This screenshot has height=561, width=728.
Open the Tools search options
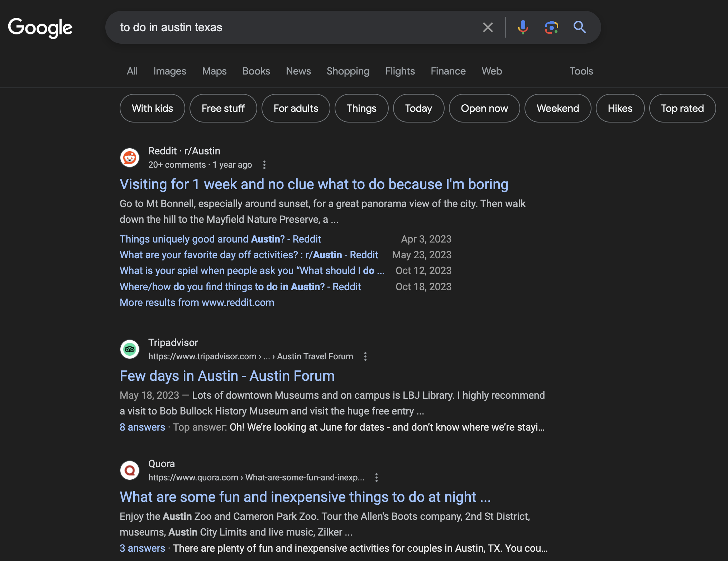coord(581,71)
